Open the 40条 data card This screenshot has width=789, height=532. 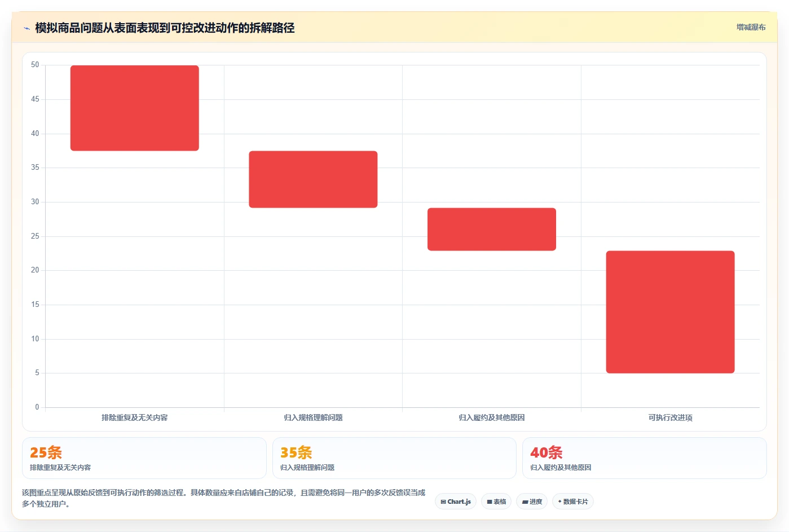coord(645,458)
